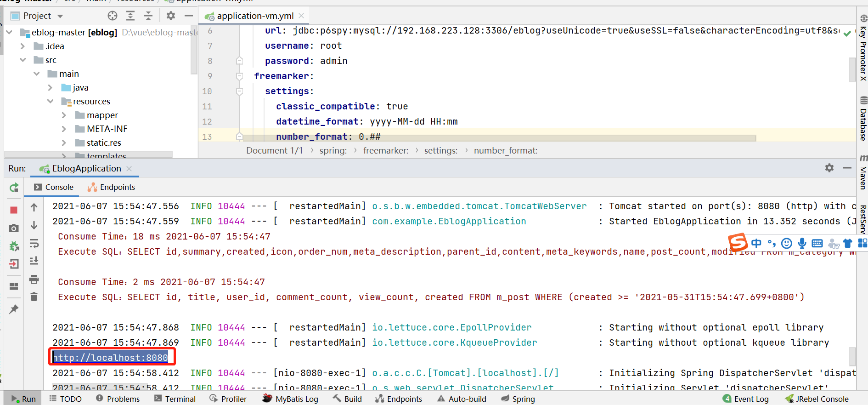
Task: Pin the run tab
Action: 14,309
